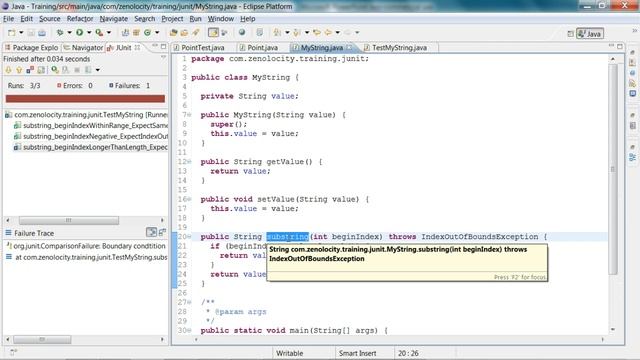
Task: Click the New Java Class icon
Action: coord(147,33)
